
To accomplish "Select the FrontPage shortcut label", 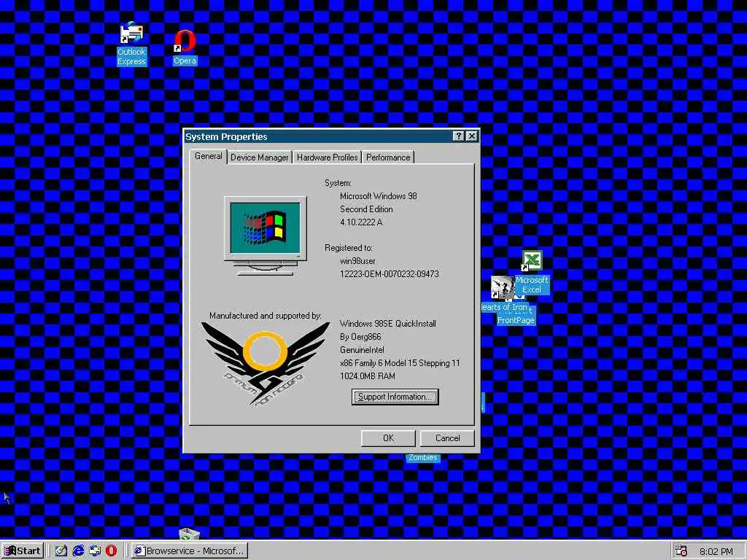I will pyautogui.click(x=516, y=321).
